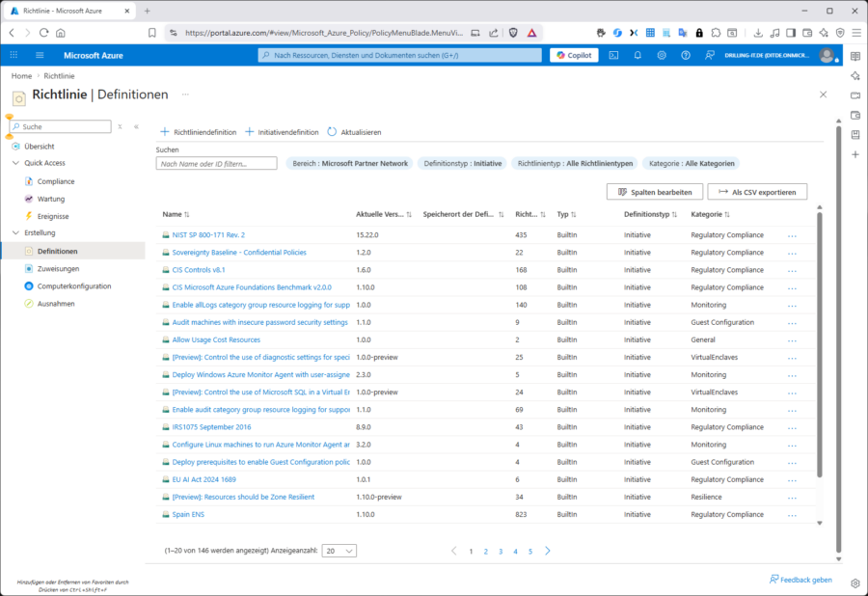
Task: Click the account avatar in the header
Action: [827, 55]
